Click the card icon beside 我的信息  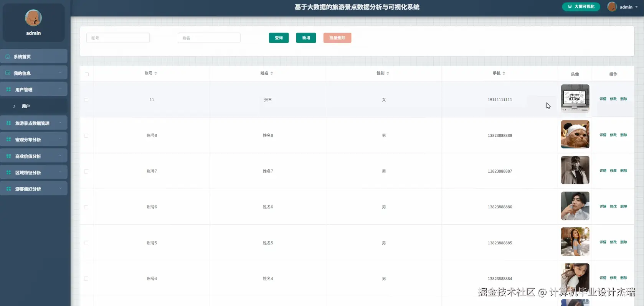tap(8, 73)
